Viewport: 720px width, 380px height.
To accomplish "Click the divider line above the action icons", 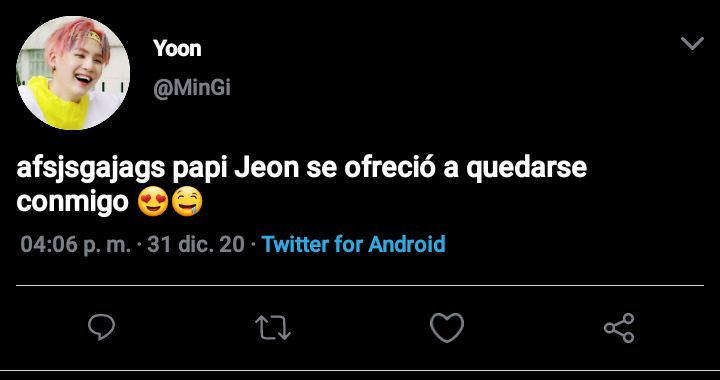I will pos(360,285).
